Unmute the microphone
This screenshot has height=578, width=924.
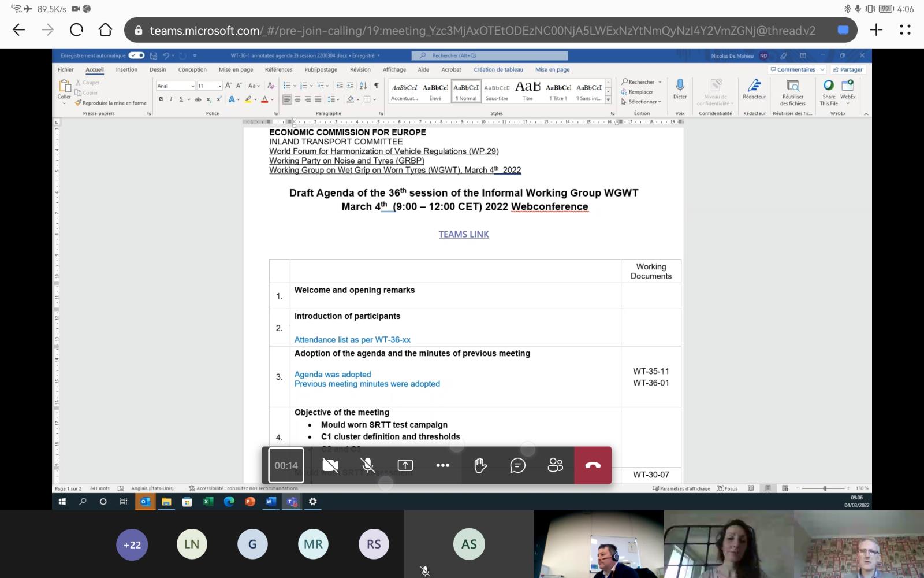tap(367, 465)
